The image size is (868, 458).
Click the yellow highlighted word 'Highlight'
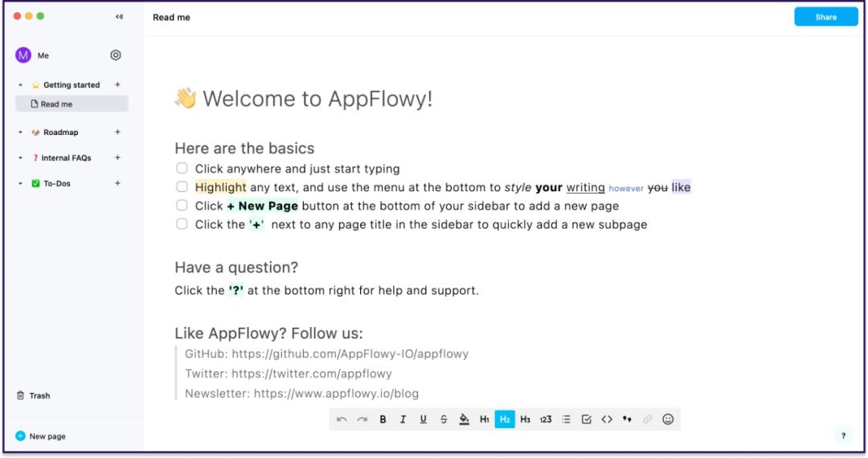[x=220, y=187]
